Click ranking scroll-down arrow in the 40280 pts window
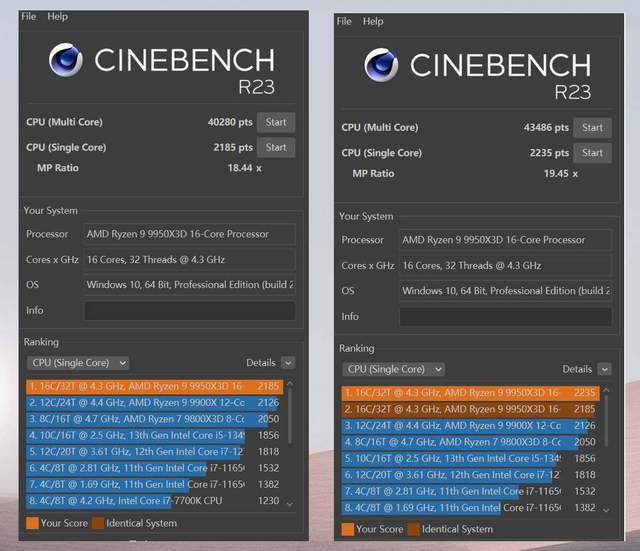The image size is (640, 551). click(x=290, y=503)
